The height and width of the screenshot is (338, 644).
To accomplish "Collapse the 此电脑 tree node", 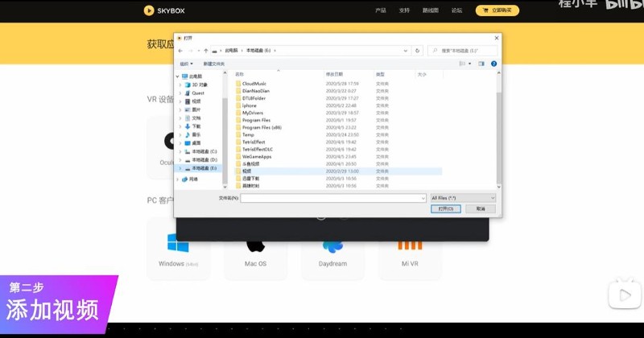I will point(178,76).
